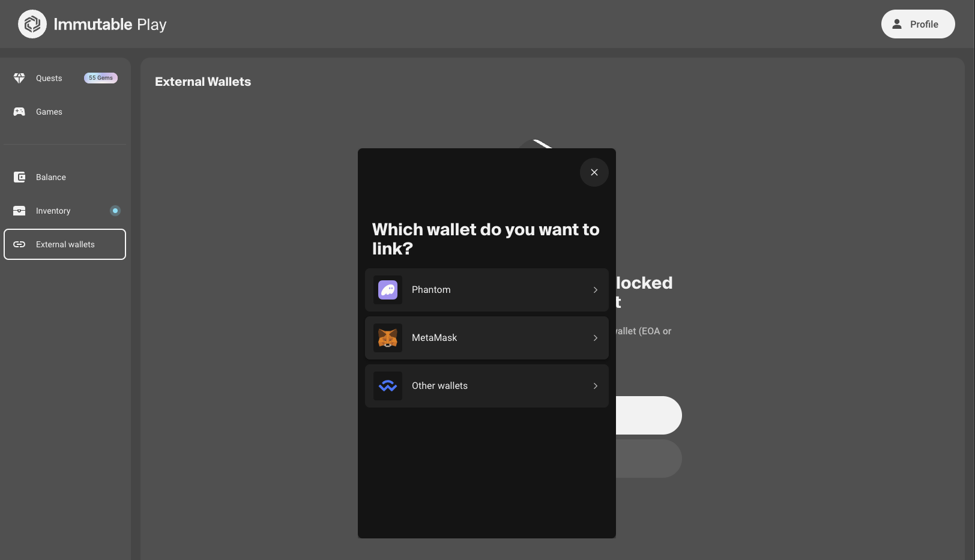Click the Inventory notification dot
975x560 pixels.
[115, 211]
